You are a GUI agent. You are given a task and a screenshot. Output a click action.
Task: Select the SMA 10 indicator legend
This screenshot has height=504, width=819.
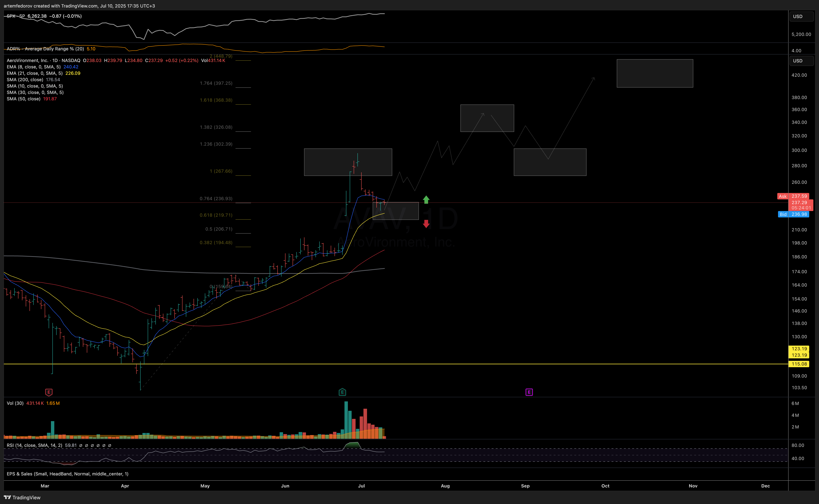(35, 86)
